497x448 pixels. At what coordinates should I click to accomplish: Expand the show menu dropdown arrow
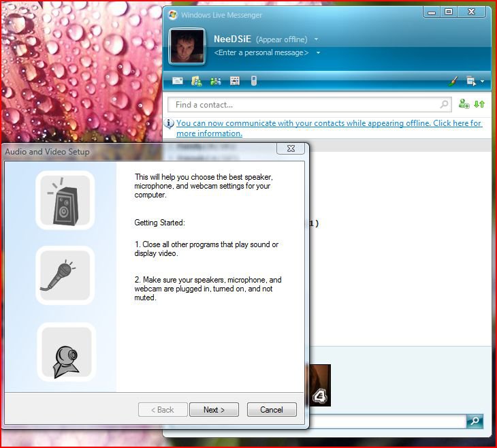(x=483, y=82)
